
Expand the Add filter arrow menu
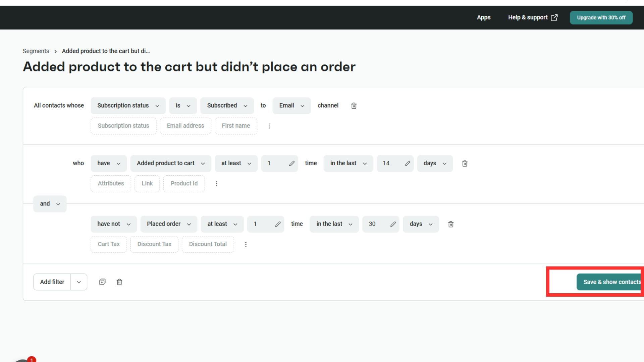[79, 282]
